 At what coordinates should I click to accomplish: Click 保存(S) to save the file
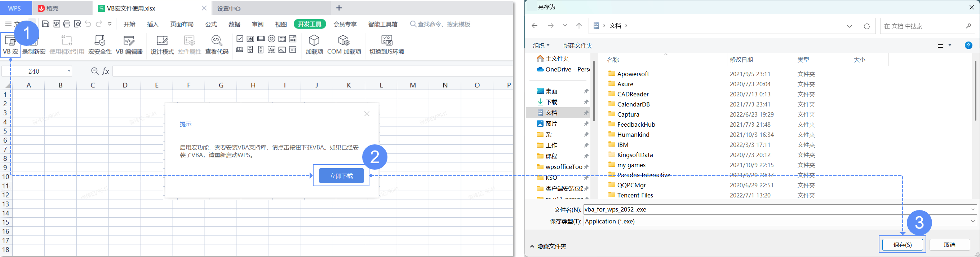(903, 245)
